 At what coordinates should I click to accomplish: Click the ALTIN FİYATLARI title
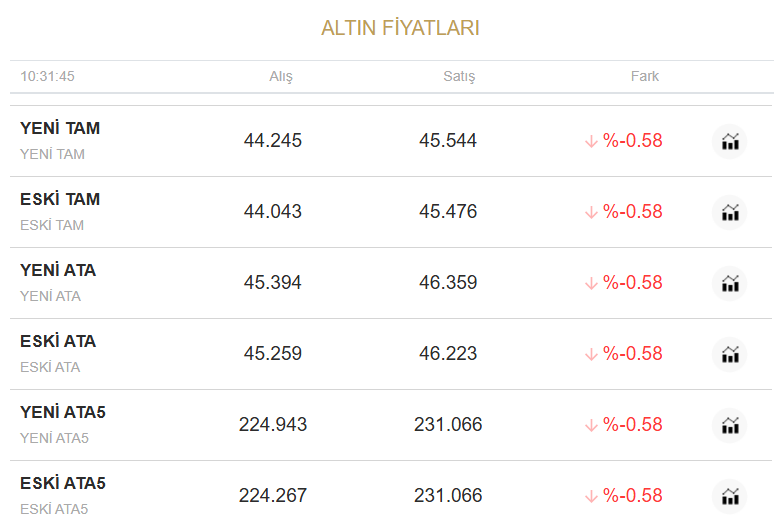point(400,28)
